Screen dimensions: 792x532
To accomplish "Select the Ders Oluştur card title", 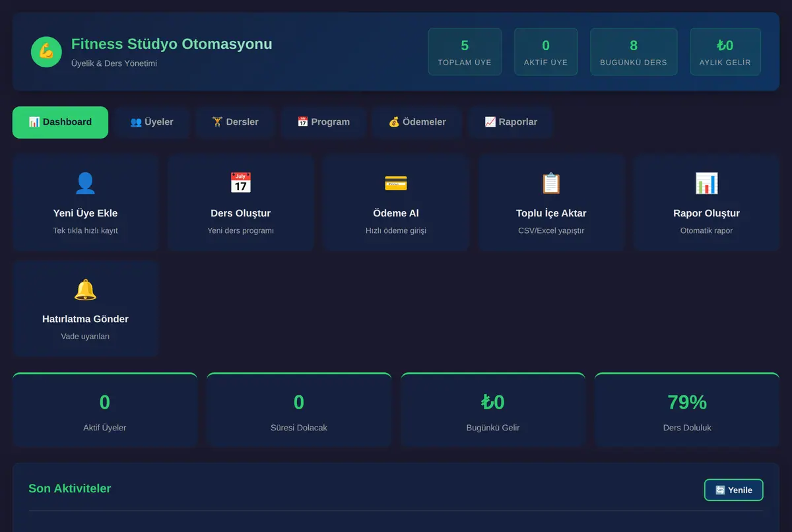I will pyautogui.click(x=240, y=213).
